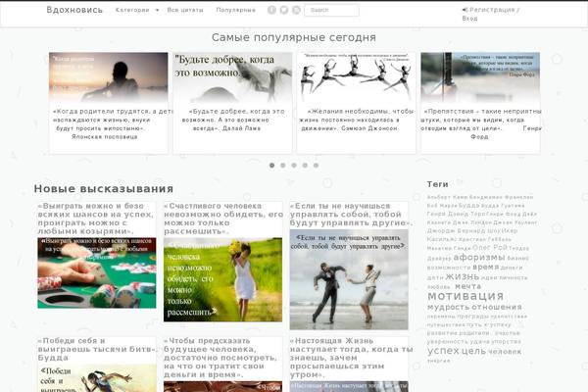This screenshot has width=588, height=392.
Task: Open heading «Если ты не научишься управлять собой»
Action: (352, 215)
